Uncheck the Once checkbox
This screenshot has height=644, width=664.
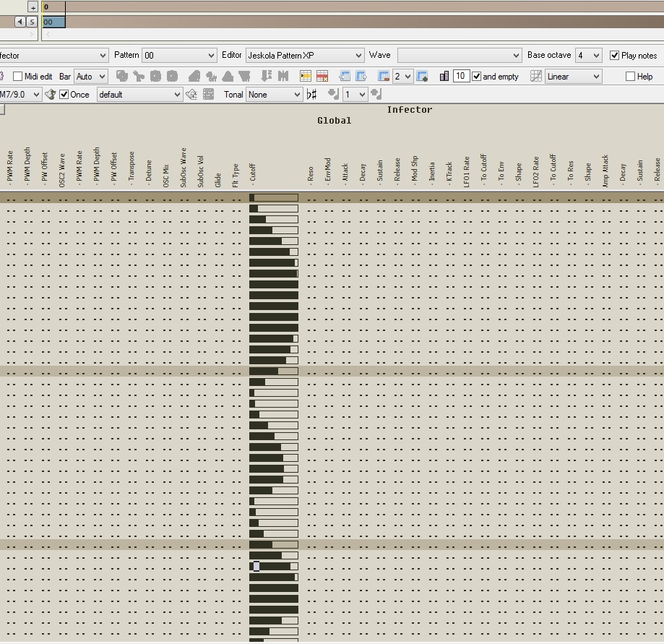click(x=64, y=95)
